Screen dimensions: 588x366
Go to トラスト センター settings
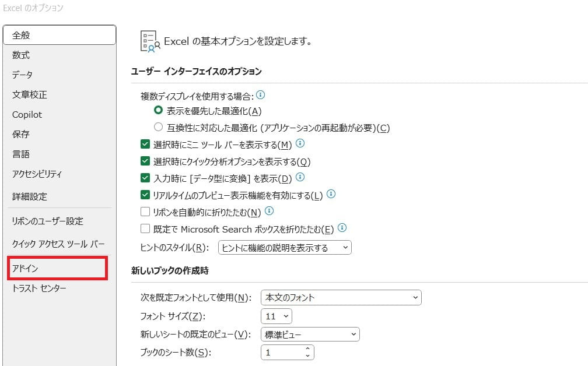39,288
